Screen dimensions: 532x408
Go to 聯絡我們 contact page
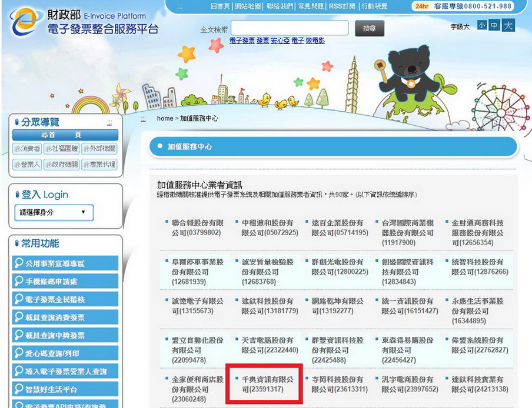280,6
